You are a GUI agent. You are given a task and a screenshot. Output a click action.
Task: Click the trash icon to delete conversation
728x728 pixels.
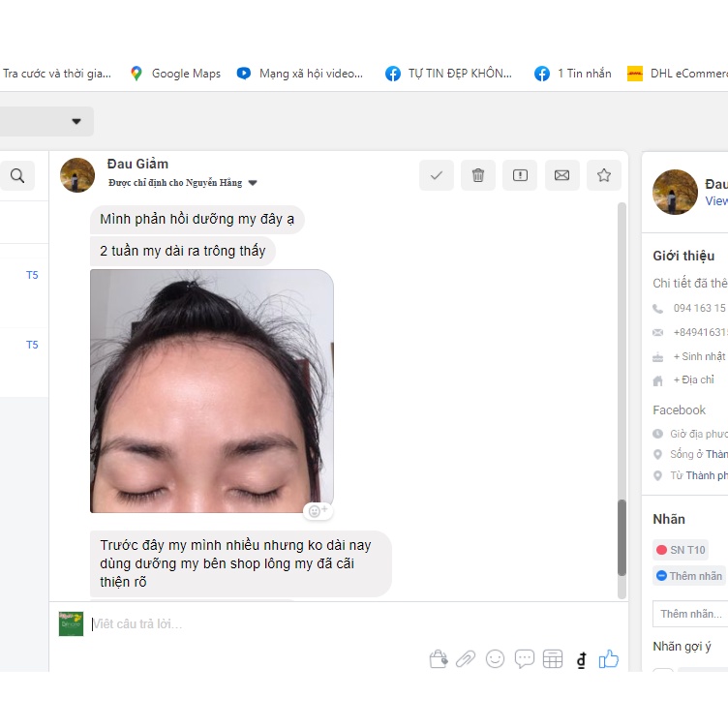click(x=478, y=175)
